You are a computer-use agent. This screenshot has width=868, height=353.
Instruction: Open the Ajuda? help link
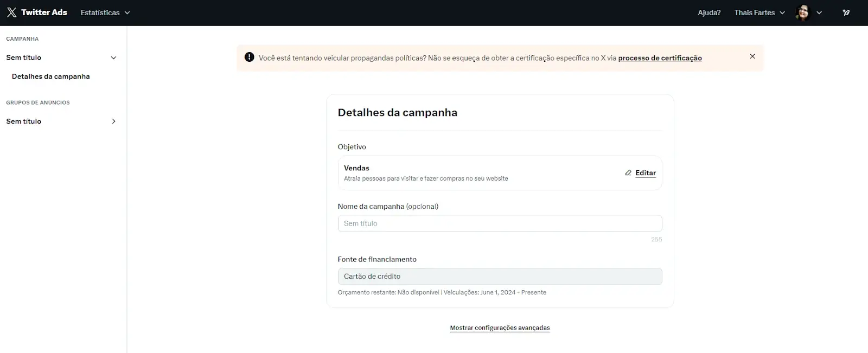click(709, 12)
